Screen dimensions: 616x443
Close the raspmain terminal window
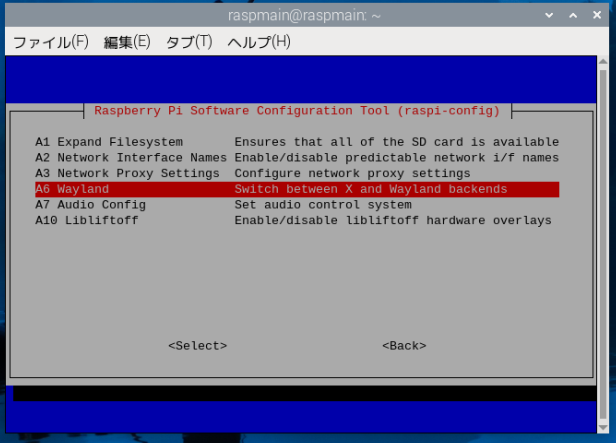pyautogui.click(x=597, y=15)
